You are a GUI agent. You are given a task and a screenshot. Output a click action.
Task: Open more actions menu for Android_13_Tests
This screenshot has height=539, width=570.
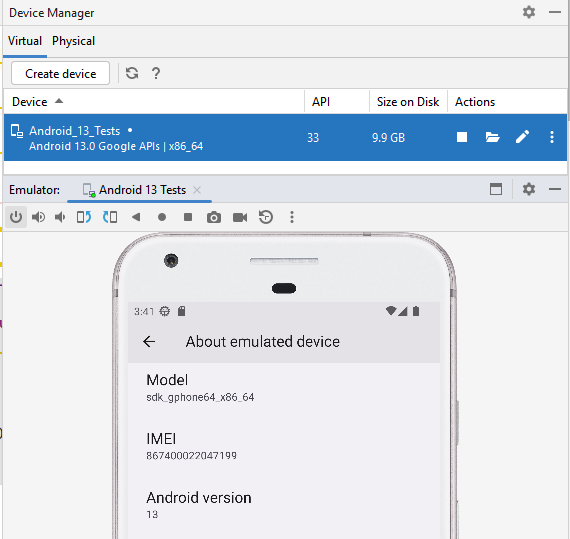coord(552,137)
